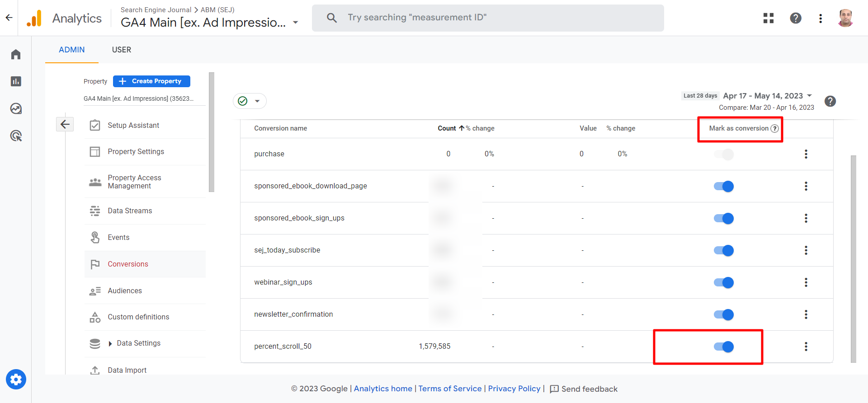Click the user profile avatar
Viewport: 868px width, 403px height.
(x=845, y=18)
